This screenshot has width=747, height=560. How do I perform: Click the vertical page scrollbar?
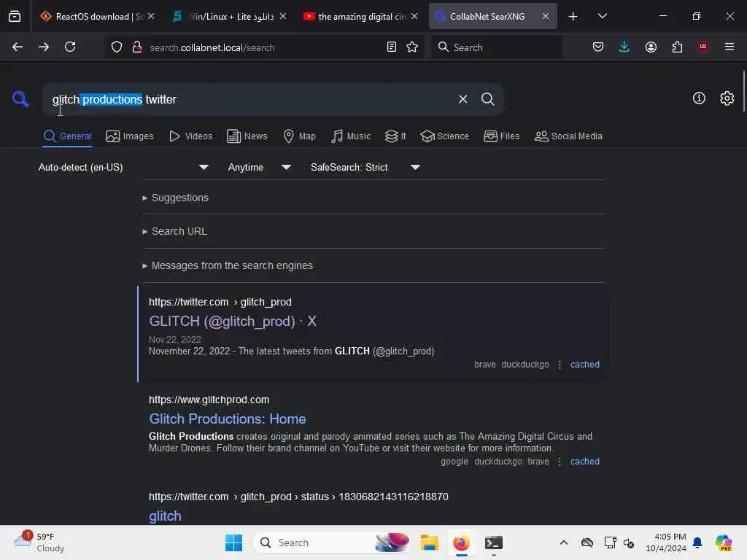coord(743,91)
